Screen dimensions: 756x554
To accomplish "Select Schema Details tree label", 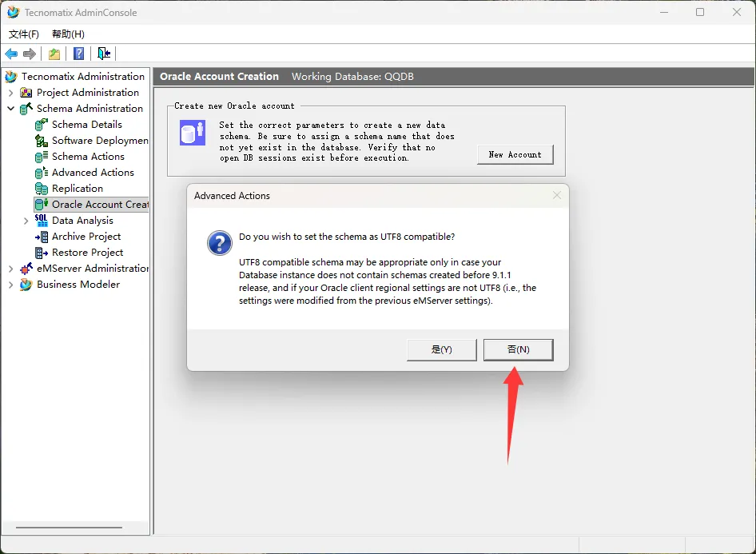I will click(x=87, y=125).
